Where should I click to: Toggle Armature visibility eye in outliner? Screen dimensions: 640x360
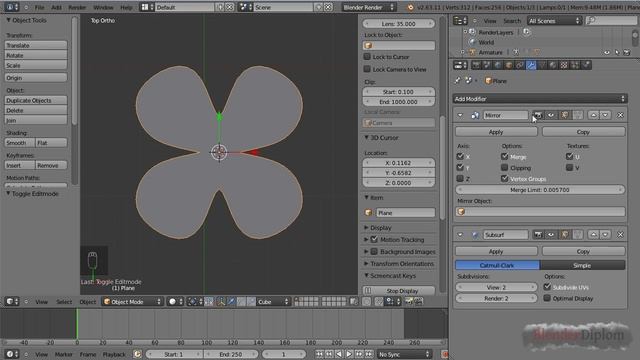pos(607,53)
